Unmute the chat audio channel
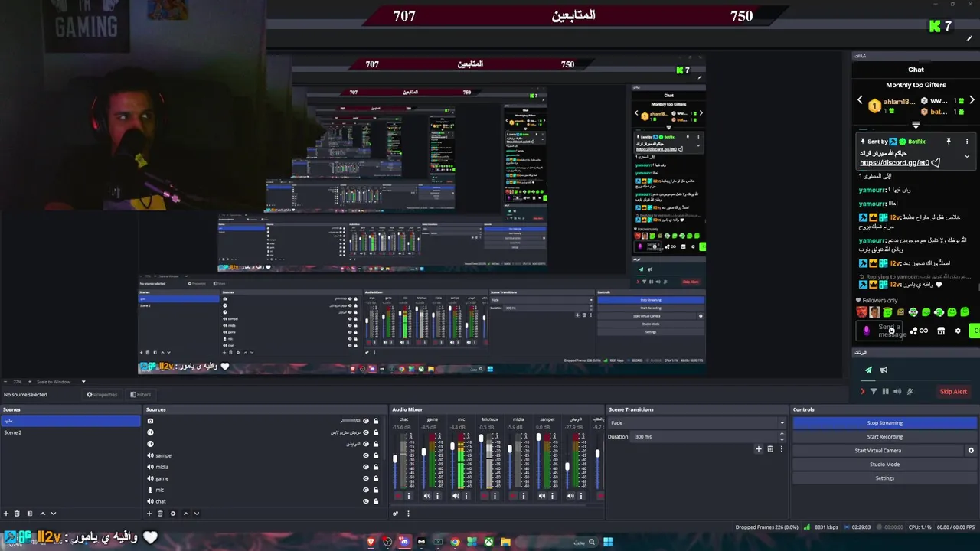 398,496
